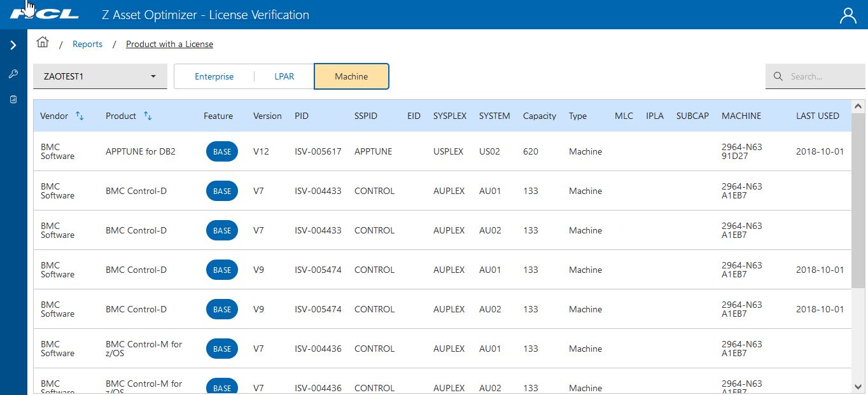The width and height of the screenshot is (868, 395).
Task: Switch to the LPAR tab
Action: 284,76
